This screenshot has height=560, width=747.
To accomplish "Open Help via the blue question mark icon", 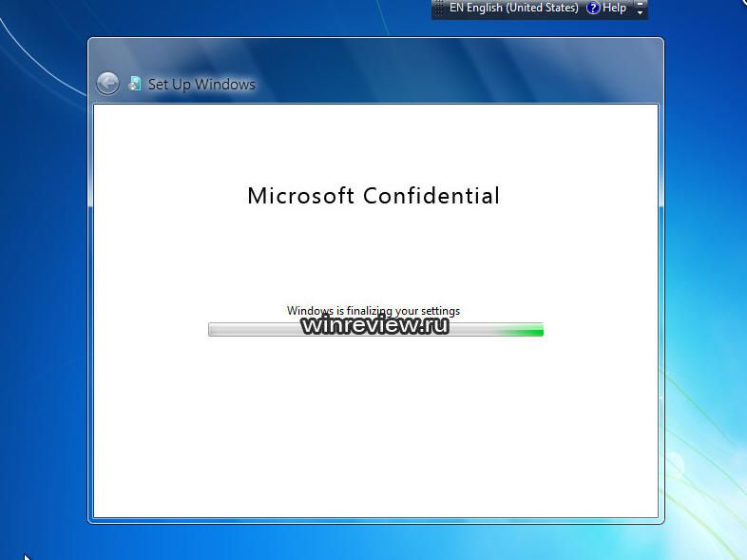I will (x=593, y=8).
